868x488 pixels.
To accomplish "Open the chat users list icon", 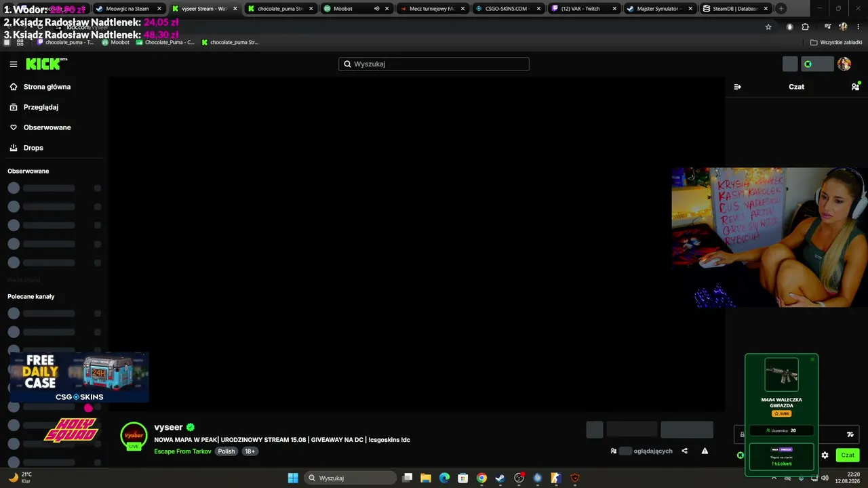I will click(x=856, y=87).
